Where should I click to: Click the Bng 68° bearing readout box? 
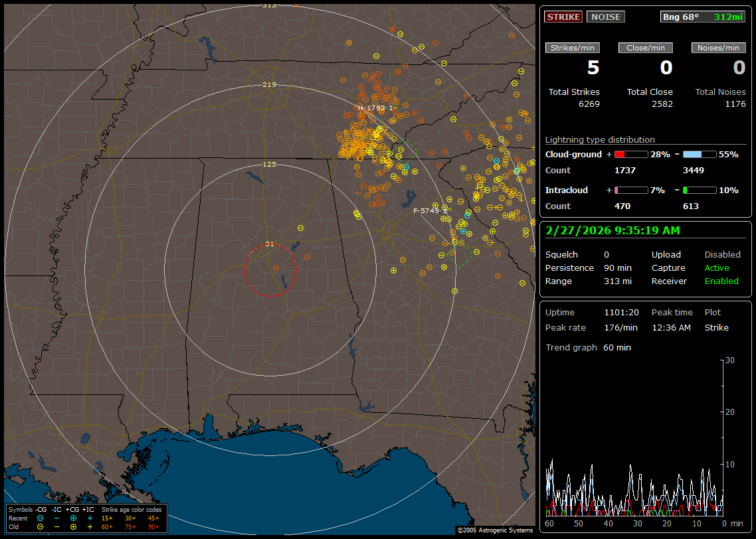pyautogui.click(x=702, y=17)
